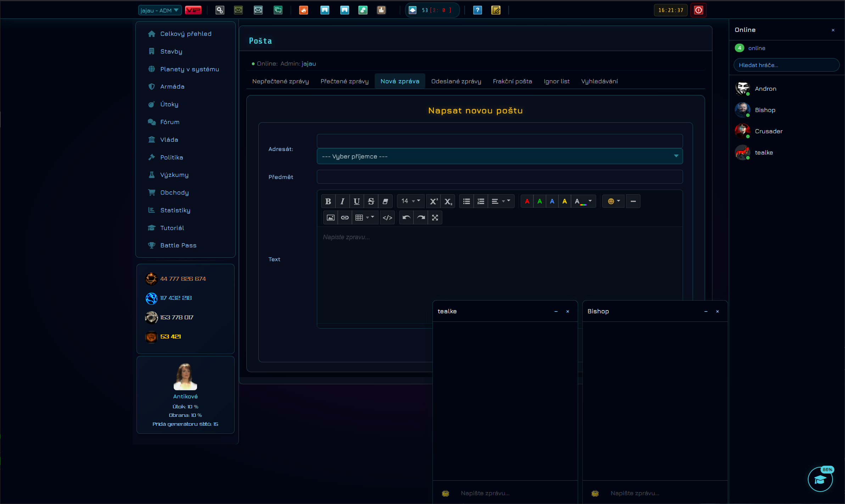Apply red text color swatch
The image size is (845, 504).
(527, 201)
